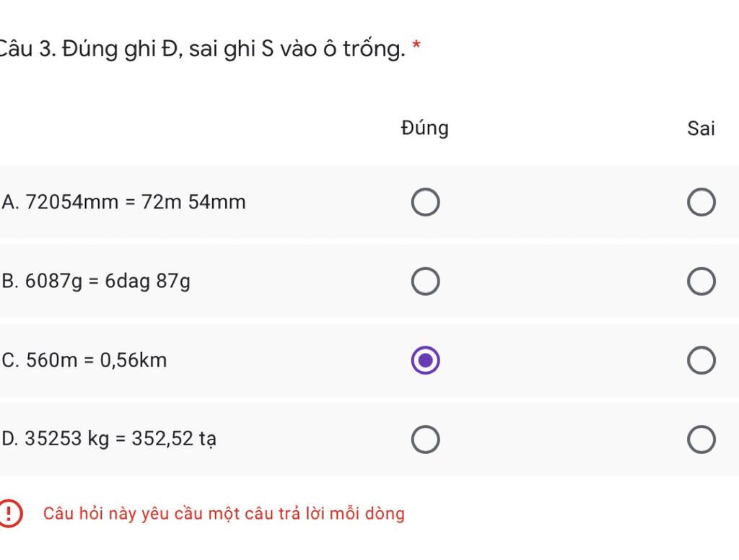The height and width of the screenshot is (560, 739).
Task: Click the selected Đúng radio for 560m row
Action: (x=425, y=361)
